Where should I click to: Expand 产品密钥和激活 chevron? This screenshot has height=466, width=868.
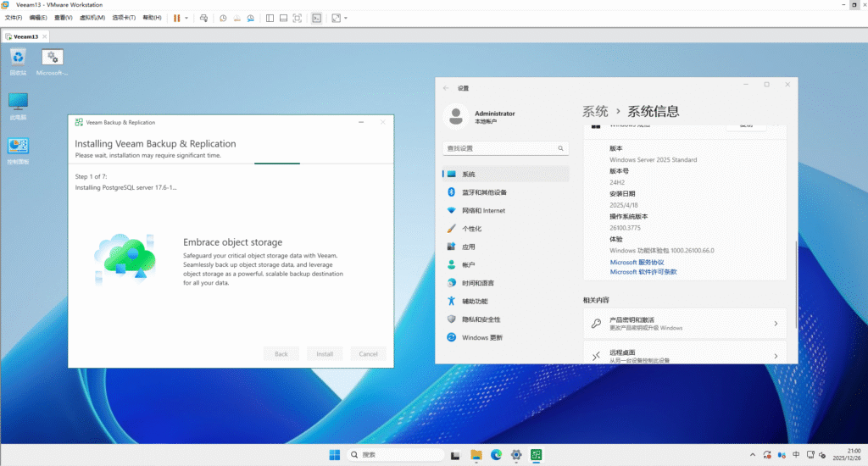[775, 324]
